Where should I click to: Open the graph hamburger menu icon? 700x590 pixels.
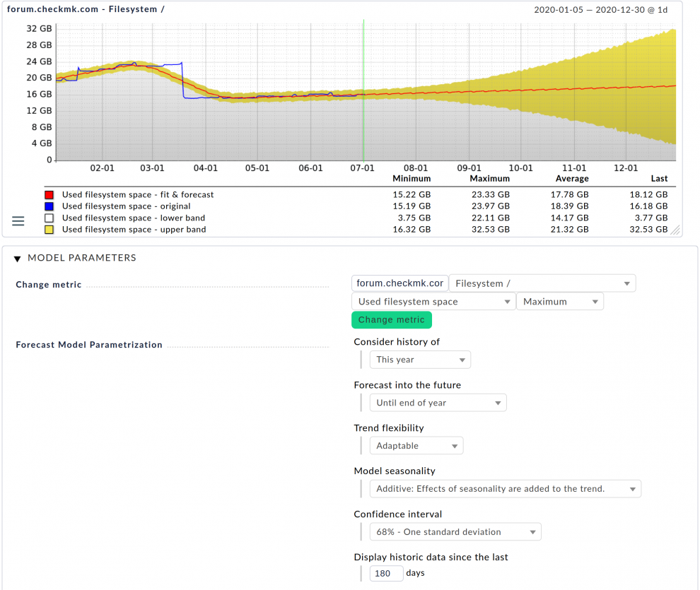pos(18,221)
